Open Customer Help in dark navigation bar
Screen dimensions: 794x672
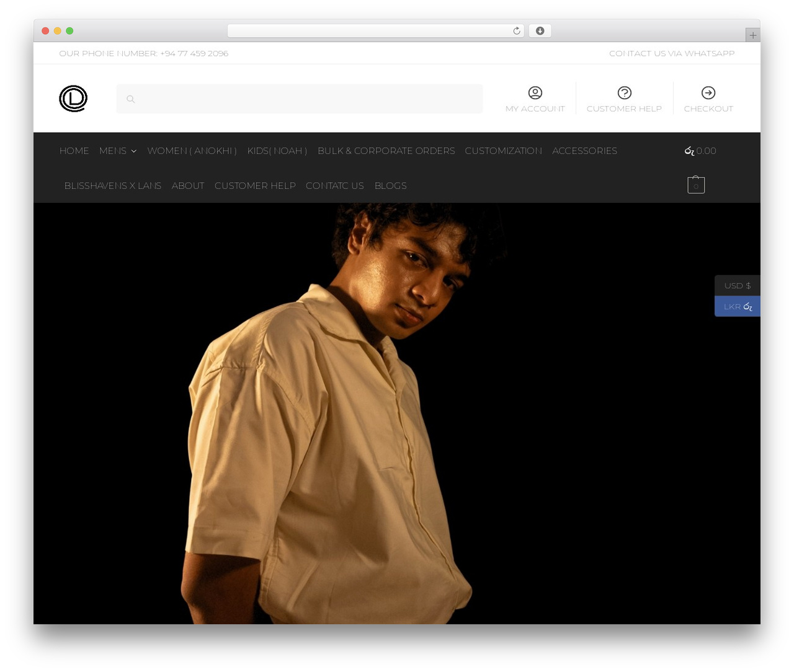[x=255, y=185]
